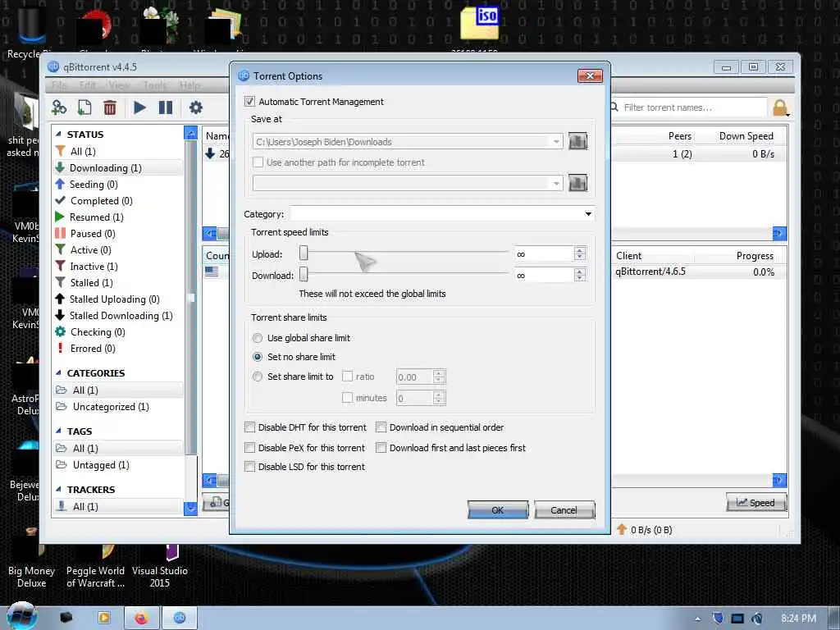
Task: Toggle the ratio checkbox
Action: pyautogui.click(x=348, y=377)
